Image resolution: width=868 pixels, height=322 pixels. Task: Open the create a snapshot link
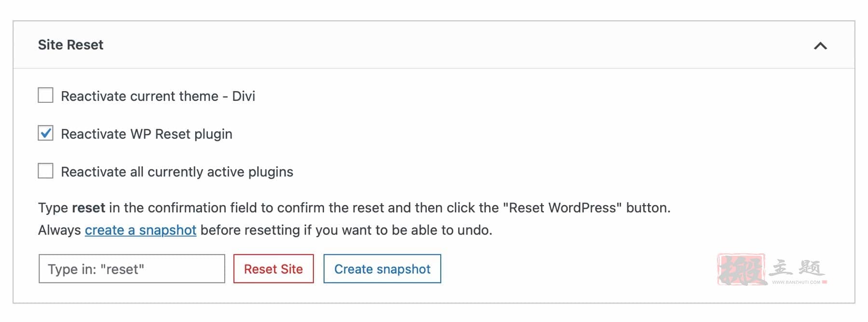point(140,230)
